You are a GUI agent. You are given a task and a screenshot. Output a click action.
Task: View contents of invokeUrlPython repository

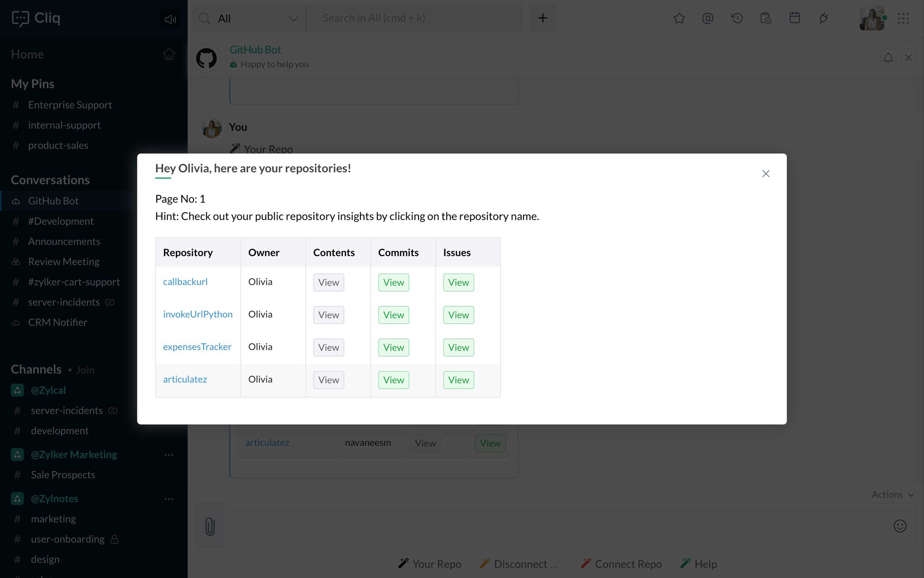(329, 315)
